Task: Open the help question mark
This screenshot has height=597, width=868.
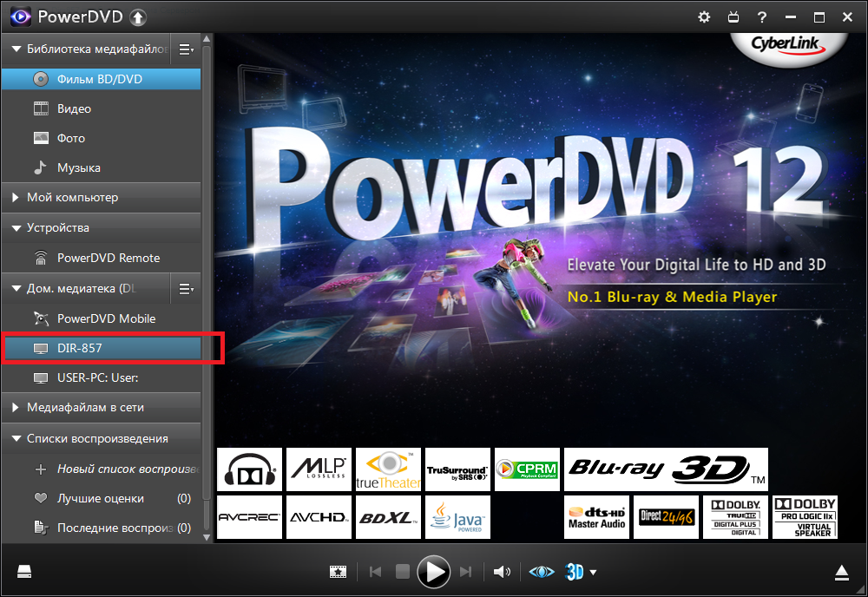Action: (x=761, y=17)
